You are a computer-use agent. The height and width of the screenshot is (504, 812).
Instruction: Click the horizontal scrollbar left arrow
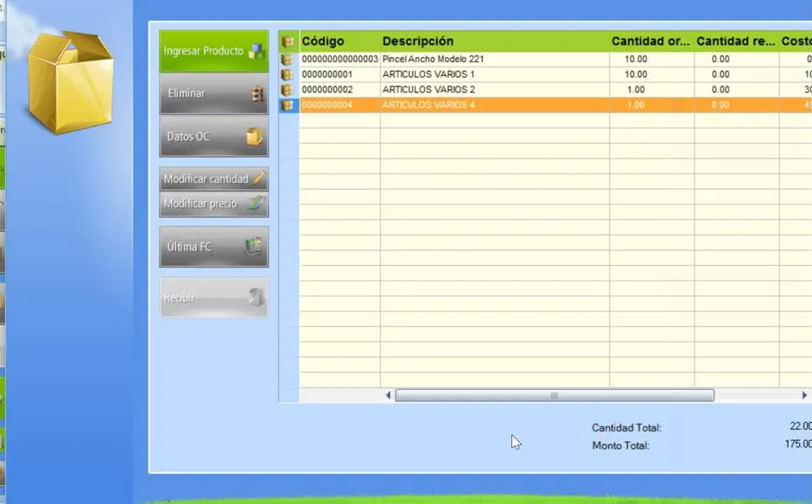[389, 395]
